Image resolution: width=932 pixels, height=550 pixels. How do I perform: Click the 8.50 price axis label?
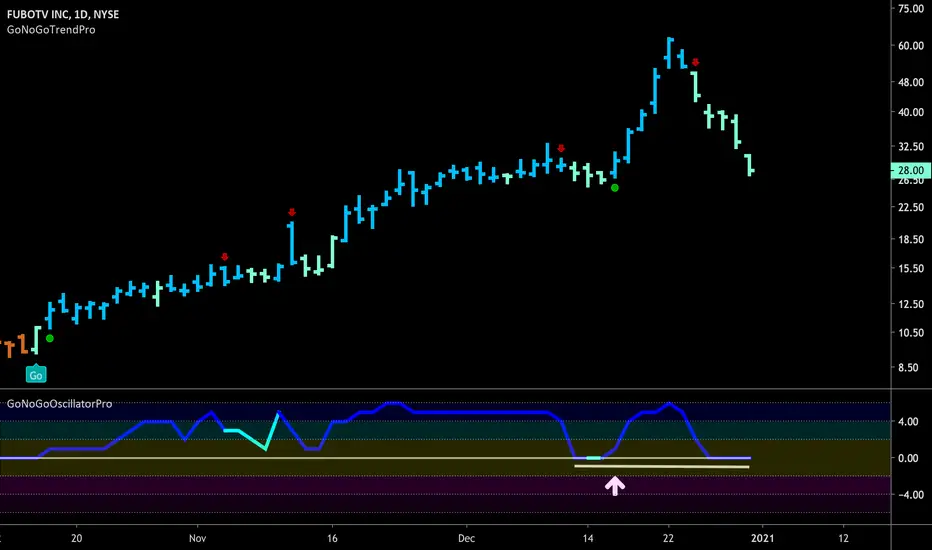tap(908, 367)
